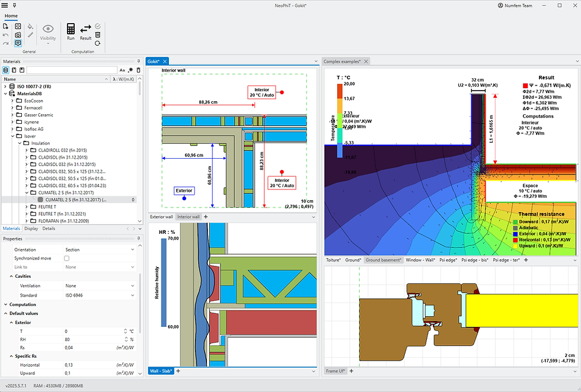Select the Materials panel tab

tap(11, 229)
